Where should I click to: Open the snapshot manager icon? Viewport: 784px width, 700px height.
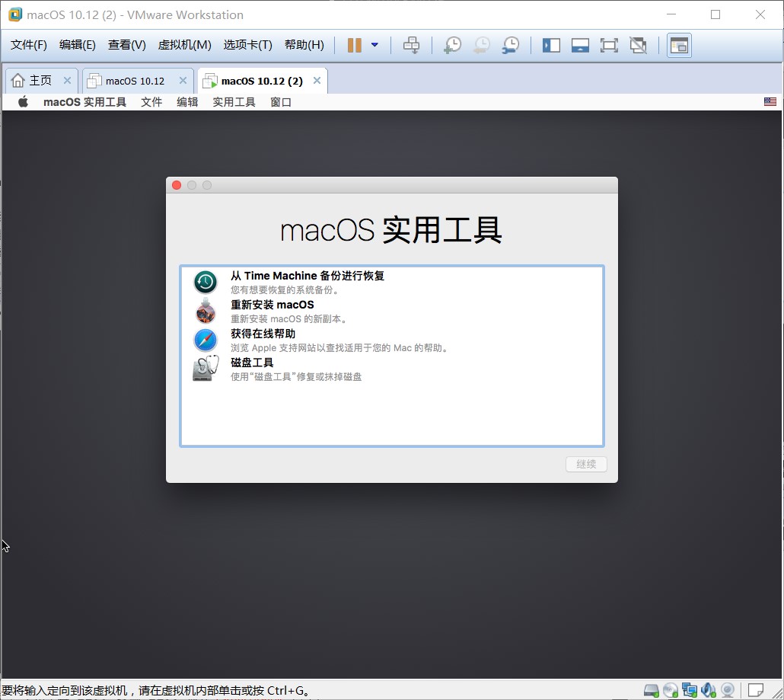point(511,45)
